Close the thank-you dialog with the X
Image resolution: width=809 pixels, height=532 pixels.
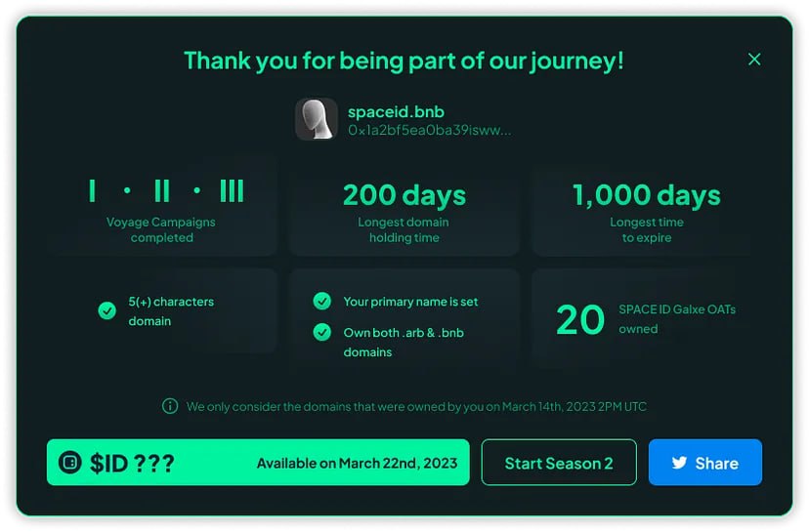(754, 60)
